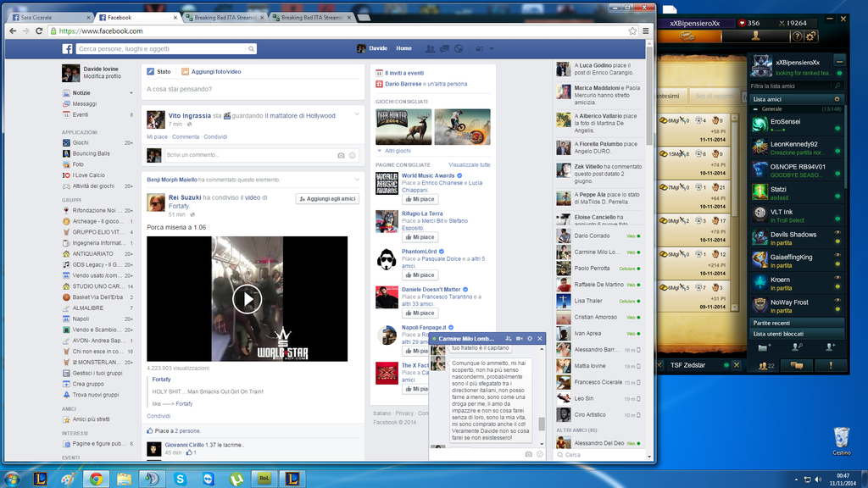Click add friend icon in League client

(x=831, y=347)
